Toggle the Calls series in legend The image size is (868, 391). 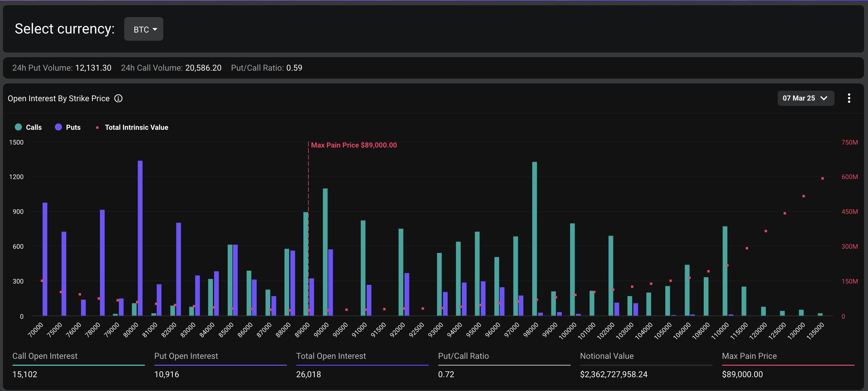(34, 127)
